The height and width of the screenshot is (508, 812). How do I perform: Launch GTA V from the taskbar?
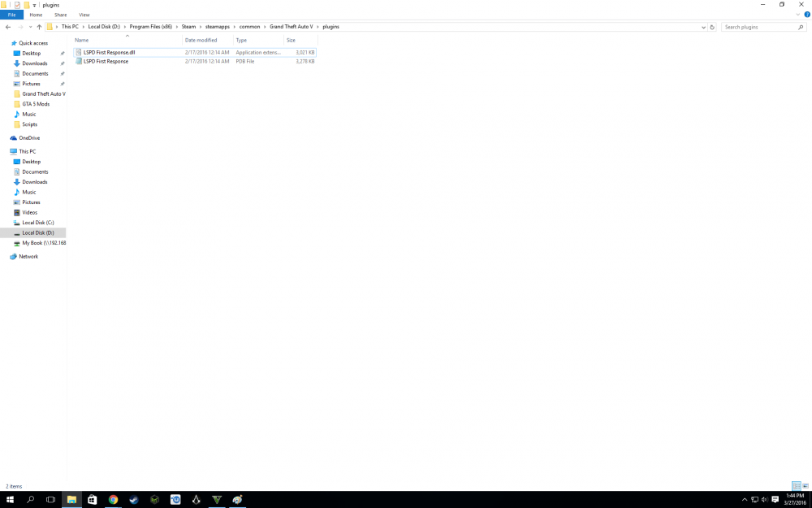coord(217,499)
